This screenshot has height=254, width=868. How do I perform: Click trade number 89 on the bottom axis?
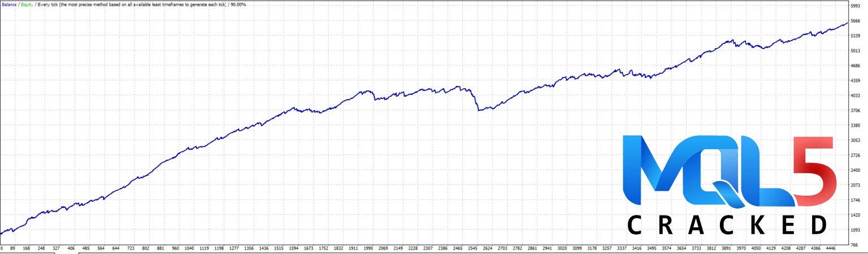coord(12,248)
